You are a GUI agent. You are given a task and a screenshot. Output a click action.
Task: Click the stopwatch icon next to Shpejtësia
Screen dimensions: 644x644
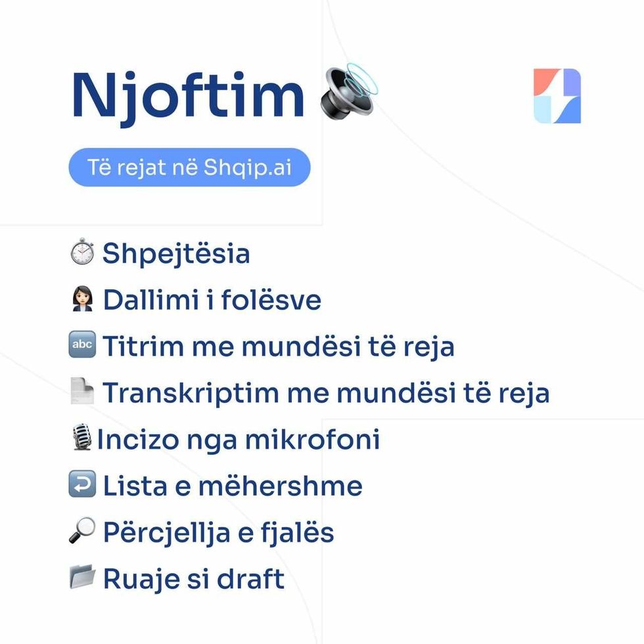tap(82, 253)
